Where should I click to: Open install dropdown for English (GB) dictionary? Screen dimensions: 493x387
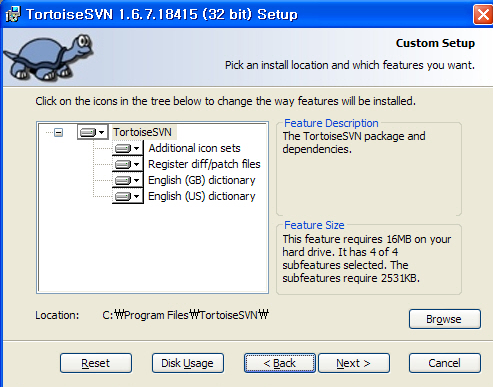(128, 180)
